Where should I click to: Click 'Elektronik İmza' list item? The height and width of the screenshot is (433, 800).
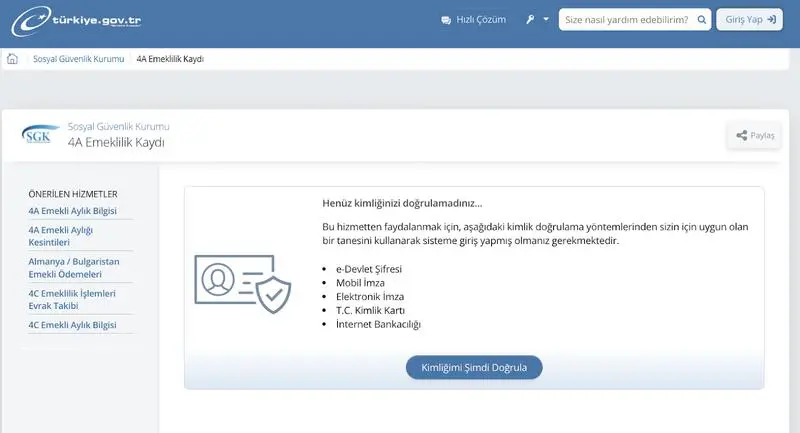370,296
